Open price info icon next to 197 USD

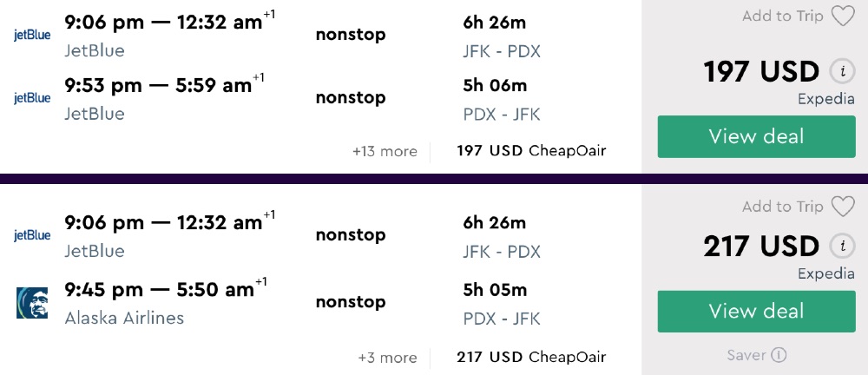[x=839, y=71]
